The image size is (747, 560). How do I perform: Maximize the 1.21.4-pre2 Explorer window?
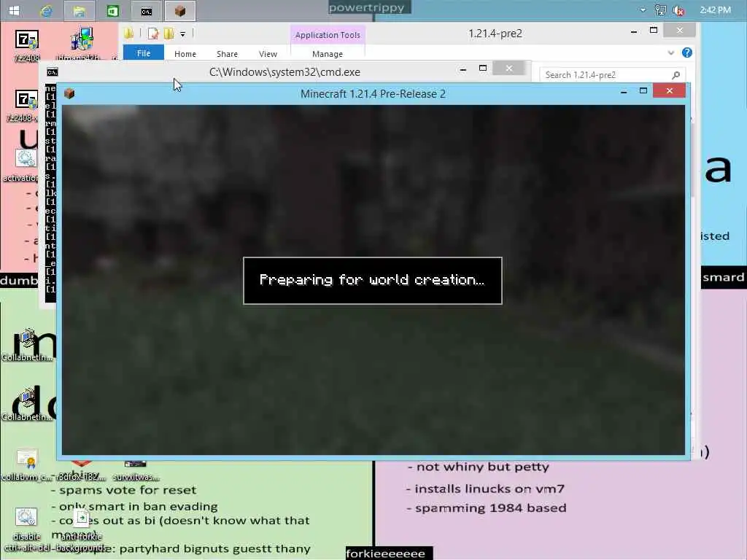(x=654, y=30)
